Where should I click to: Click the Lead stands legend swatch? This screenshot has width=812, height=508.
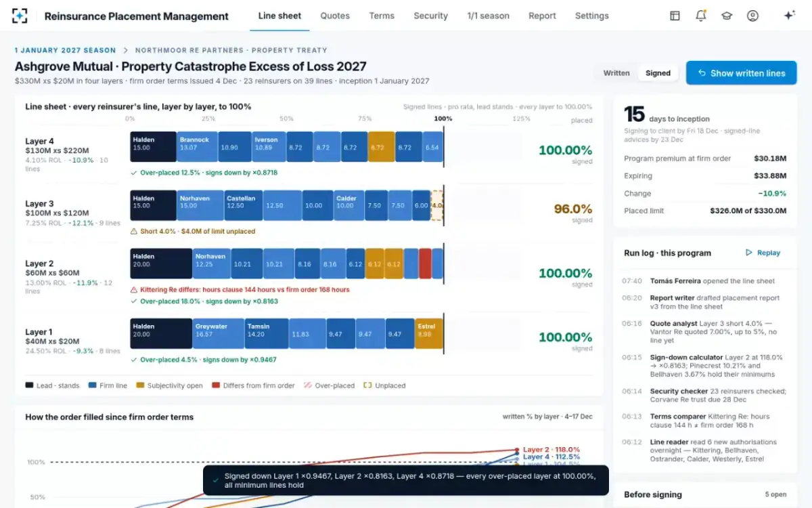pos(29,385)
